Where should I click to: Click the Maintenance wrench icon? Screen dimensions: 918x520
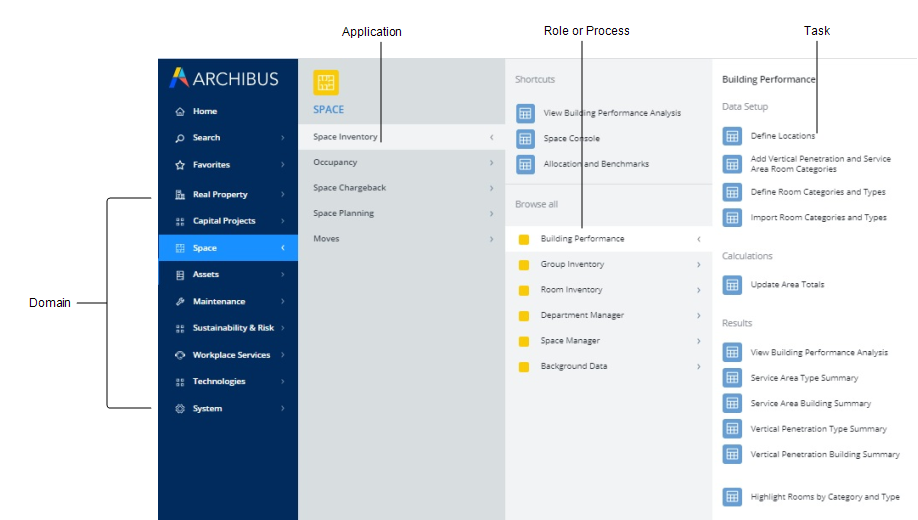click(180, 302)
